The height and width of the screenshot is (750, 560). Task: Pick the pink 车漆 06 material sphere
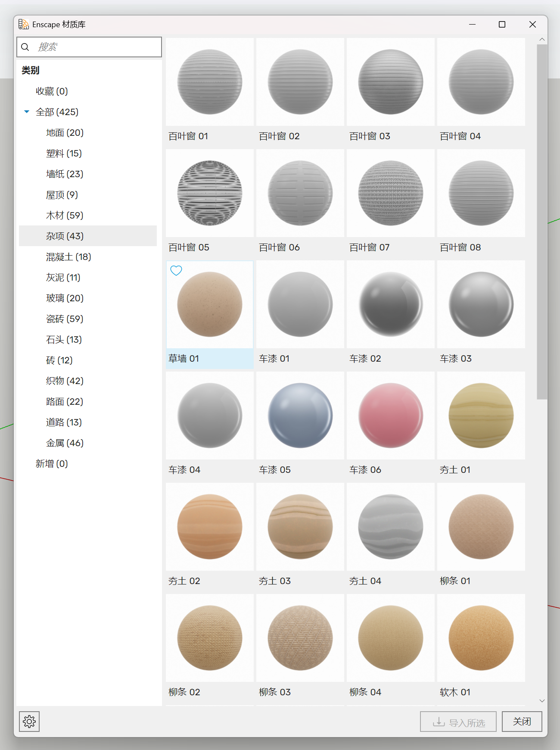click(390, 416)
